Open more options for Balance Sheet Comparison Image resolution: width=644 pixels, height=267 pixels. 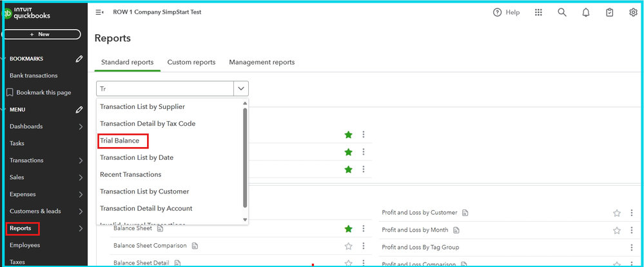pos(364,246)
